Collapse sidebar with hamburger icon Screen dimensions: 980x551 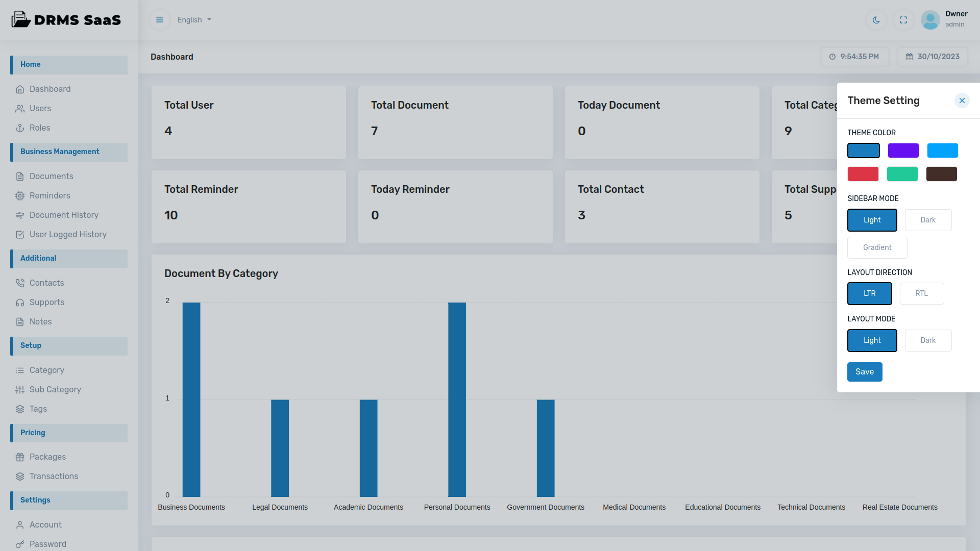[160, 20]
